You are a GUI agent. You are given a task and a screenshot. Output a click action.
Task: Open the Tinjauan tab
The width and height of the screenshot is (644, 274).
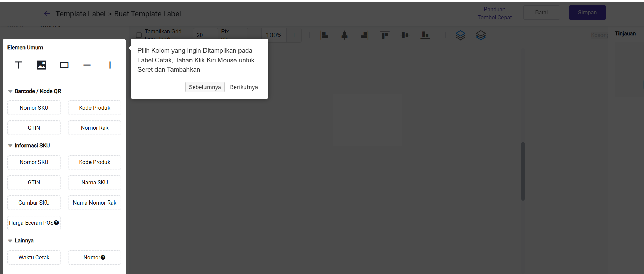pyautogui.click(x=625, y=34)
